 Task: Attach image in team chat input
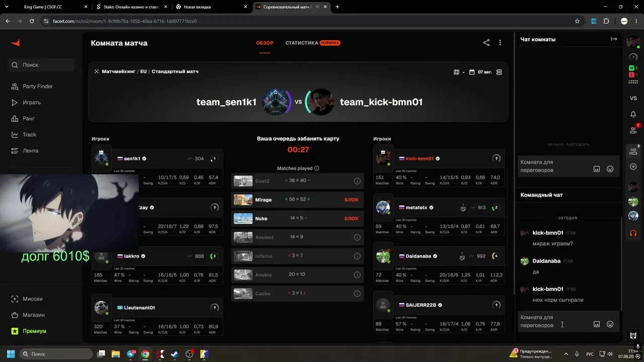(597, 324)
